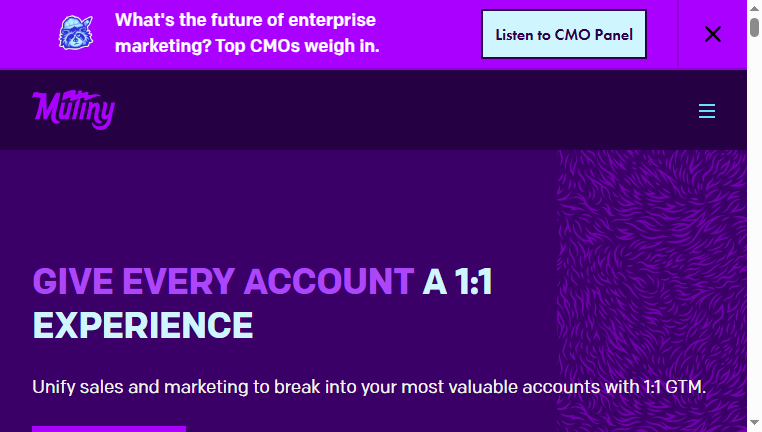Click the "What's the future of enterprise" banner text

[245, 20]
